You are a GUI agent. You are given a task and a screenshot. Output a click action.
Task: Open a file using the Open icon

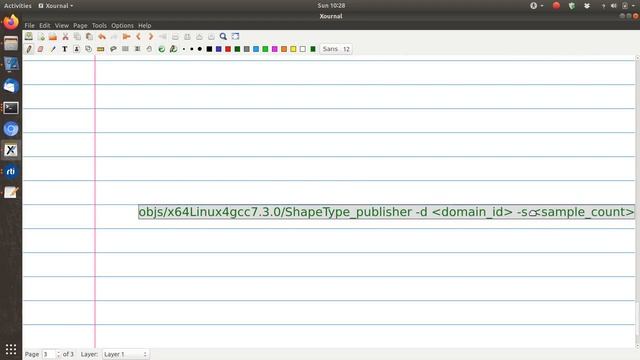pyautogui.click(x=53, y=36)
